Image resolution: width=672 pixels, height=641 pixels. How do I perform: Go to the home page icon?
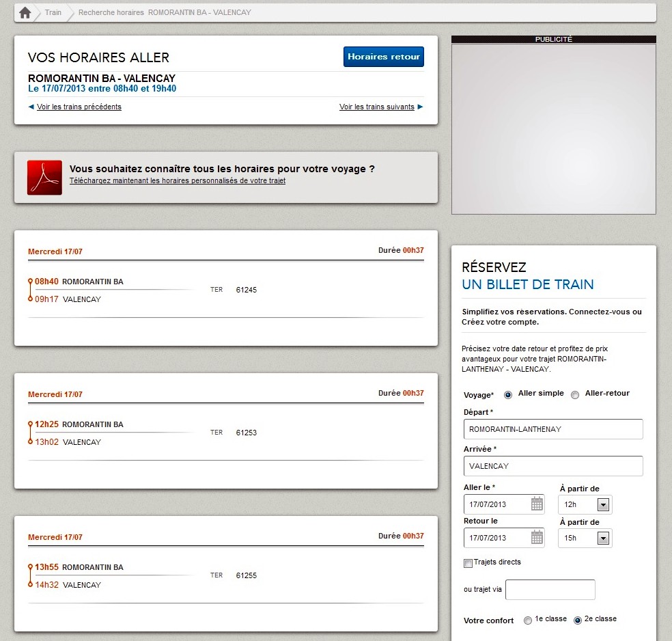pyautogui.click(x=25, y=12)
